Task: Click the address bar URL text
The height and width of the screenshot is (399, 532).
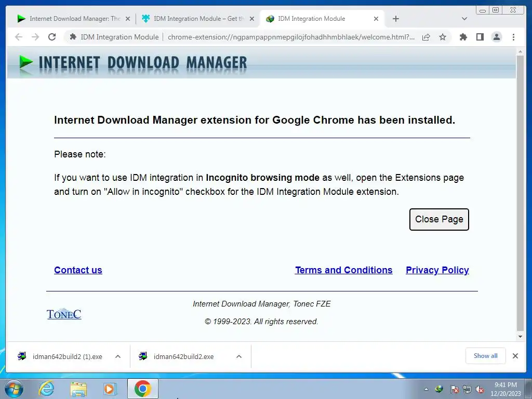Action: pyautogui.click(x=291, y=37)
